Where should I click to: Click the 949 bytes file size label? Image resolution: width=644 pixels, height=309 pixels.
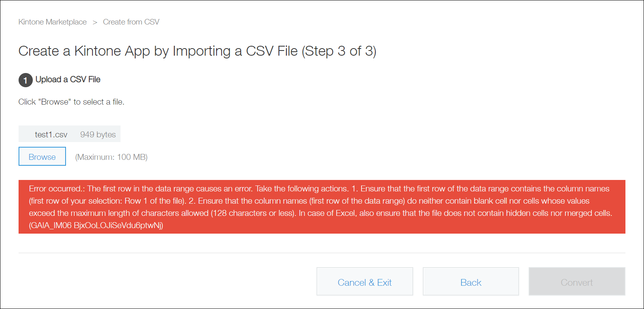(x=98, y=134)
